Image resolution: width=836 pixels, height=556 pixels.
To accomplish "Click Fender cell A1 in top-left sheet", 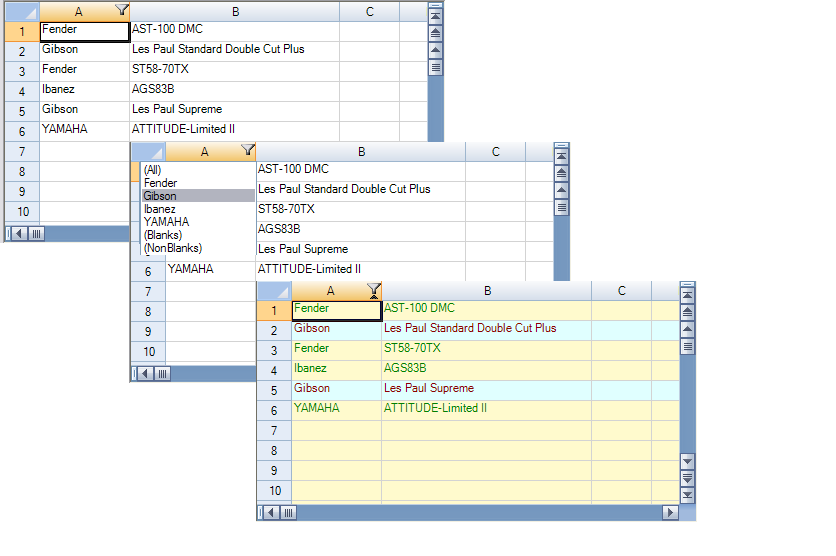I will pos(85,31).
